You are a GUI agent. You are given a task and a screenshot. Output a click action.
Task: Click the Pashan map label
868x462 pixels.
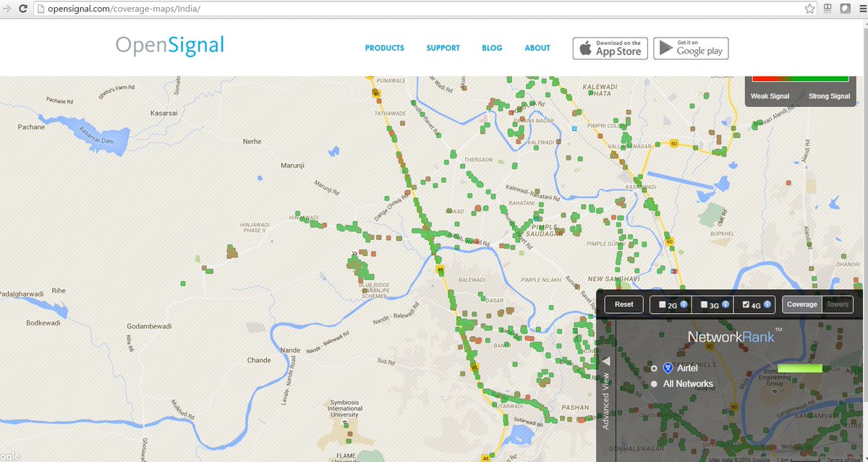tap(576, 408)
